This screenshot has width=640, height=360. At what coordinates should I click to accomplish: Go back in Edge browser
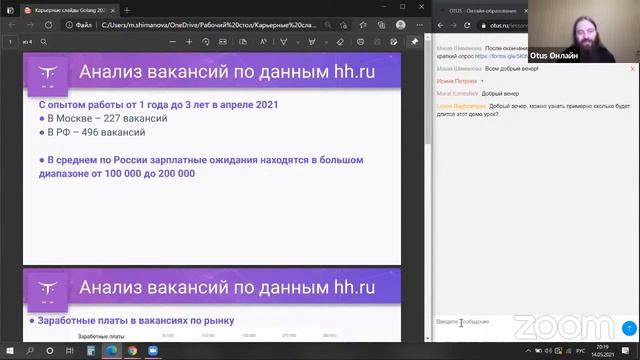12,25
